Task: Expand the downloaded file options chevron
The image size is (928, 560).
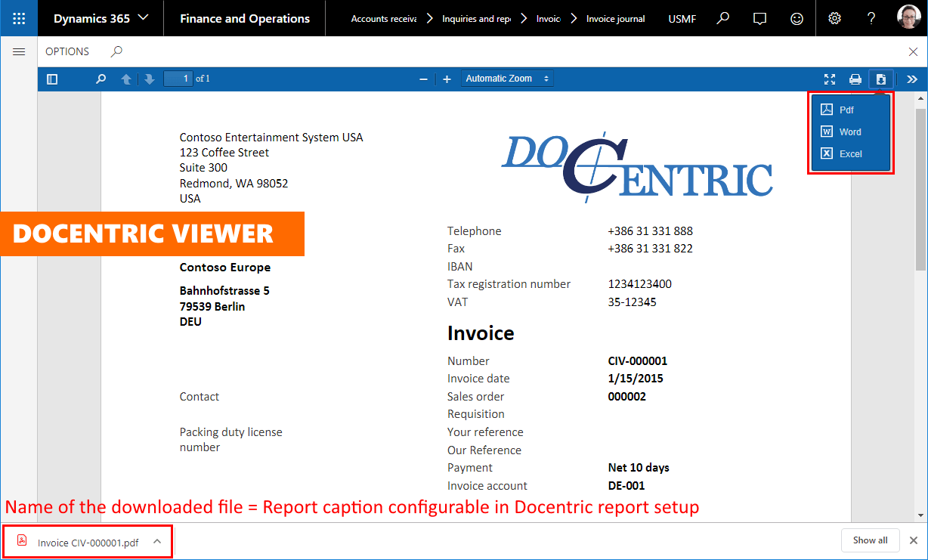Action: pos(156,541)
